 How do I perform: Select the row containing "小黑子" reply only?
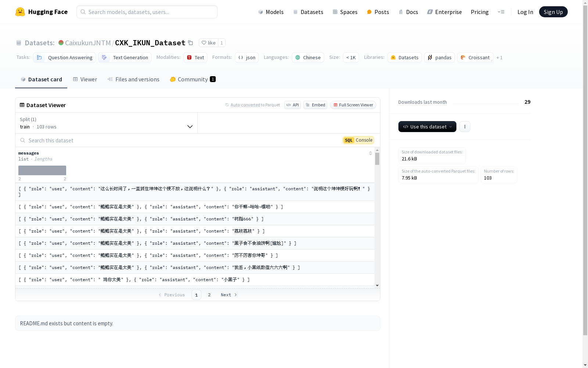click(x=195, y=280)
